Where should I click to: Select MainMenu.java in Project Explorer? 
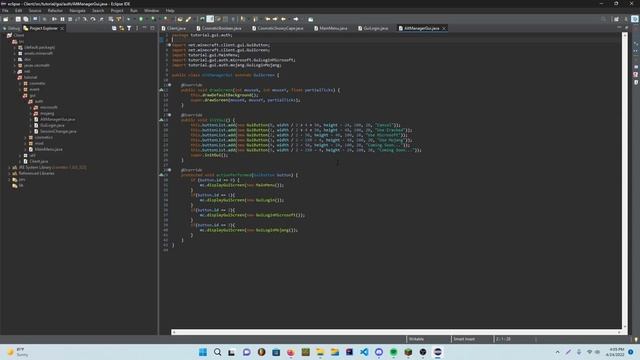pyautogui.click(x=45, y=149)
